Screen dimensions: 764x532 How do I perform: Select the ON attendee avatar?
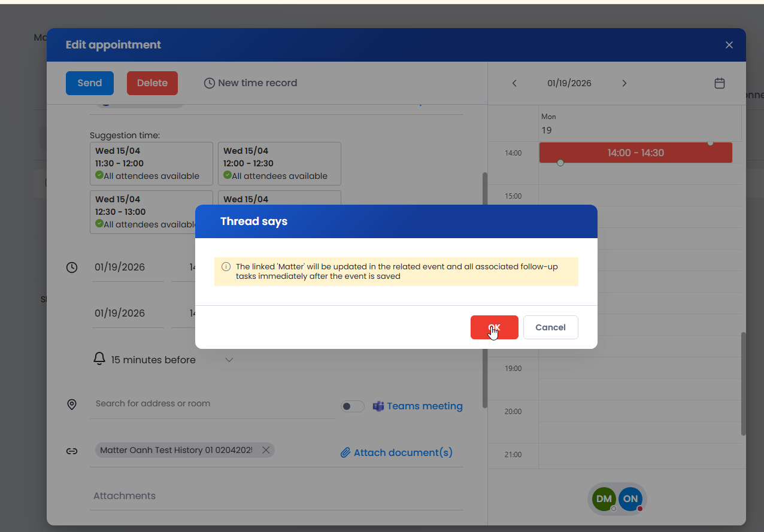(x=630, y=498)
